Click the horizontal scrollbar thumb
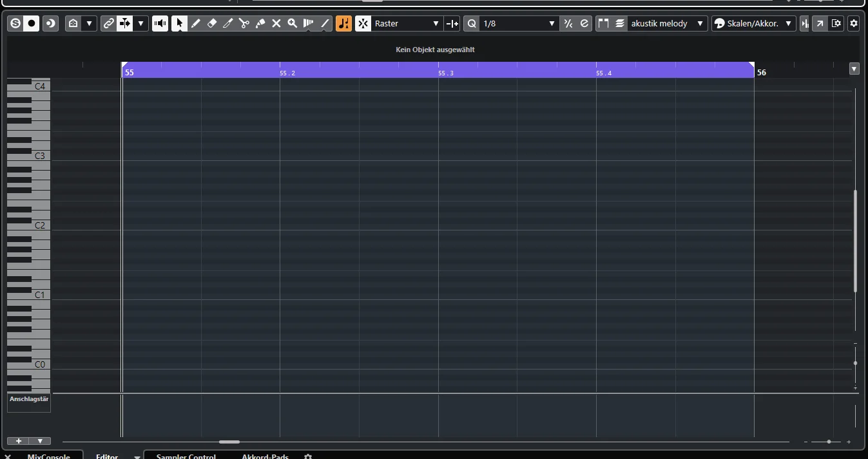868x459 pixels. [x=229, y=442]
